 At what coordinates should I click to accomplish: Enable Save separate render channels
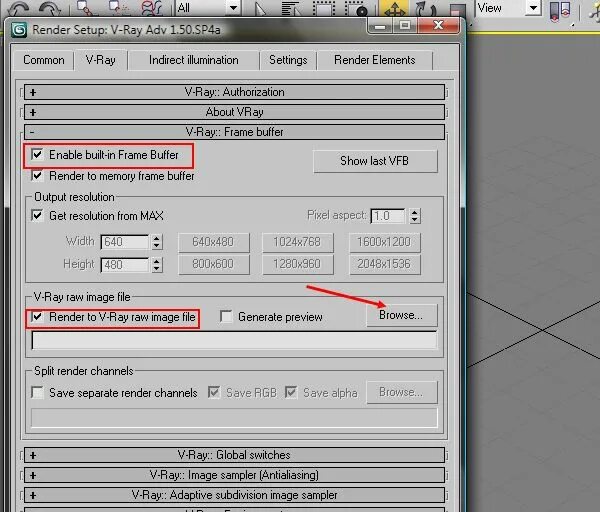pos(37,393)
